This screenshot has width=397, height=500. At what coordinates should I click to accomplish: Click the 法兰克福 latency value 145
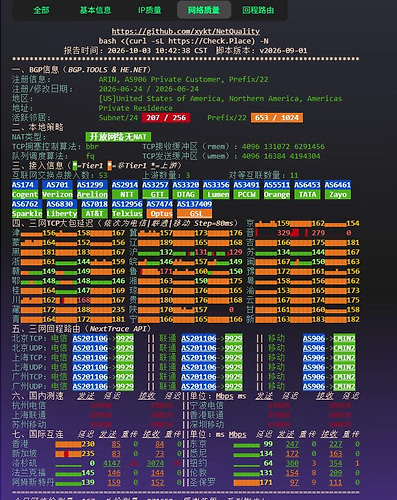coord(88,473)
